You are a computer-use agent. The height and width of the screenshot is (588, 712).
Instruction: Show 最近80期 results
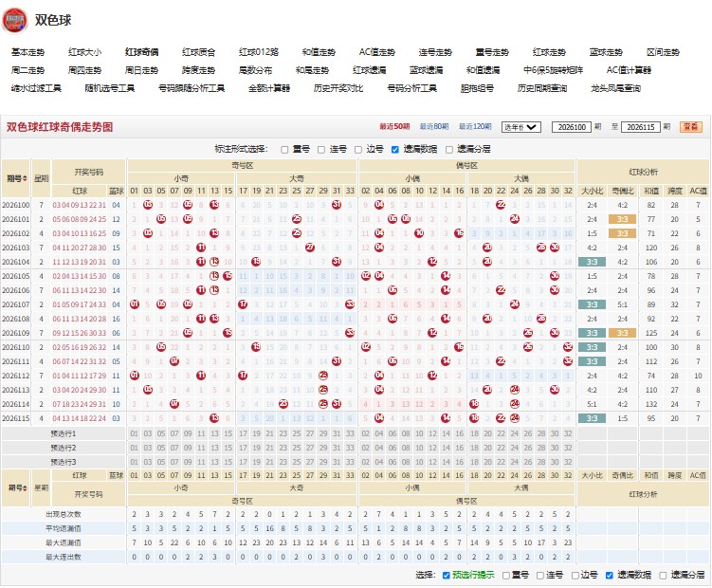[x=434, y=127]
